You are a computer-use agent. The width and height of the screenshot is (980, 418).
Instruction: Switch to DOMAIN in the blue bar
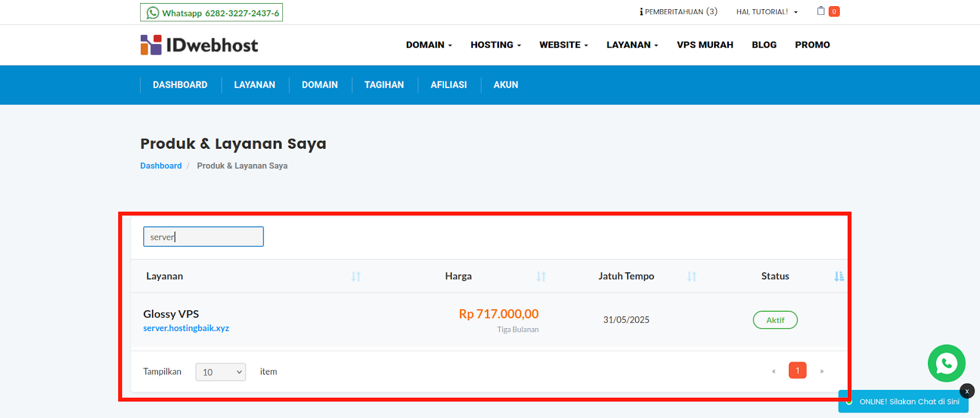click(320, 85)
